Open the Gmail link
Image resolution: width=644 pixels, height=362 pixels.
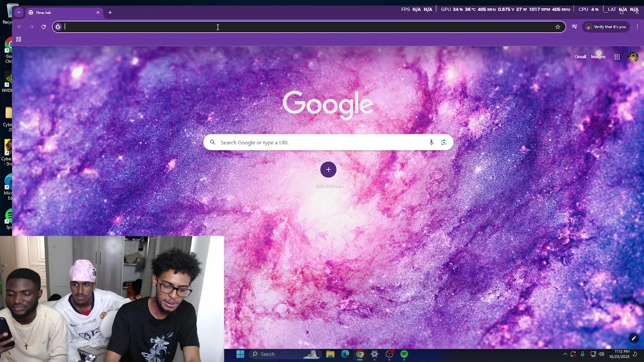point(580,57)
